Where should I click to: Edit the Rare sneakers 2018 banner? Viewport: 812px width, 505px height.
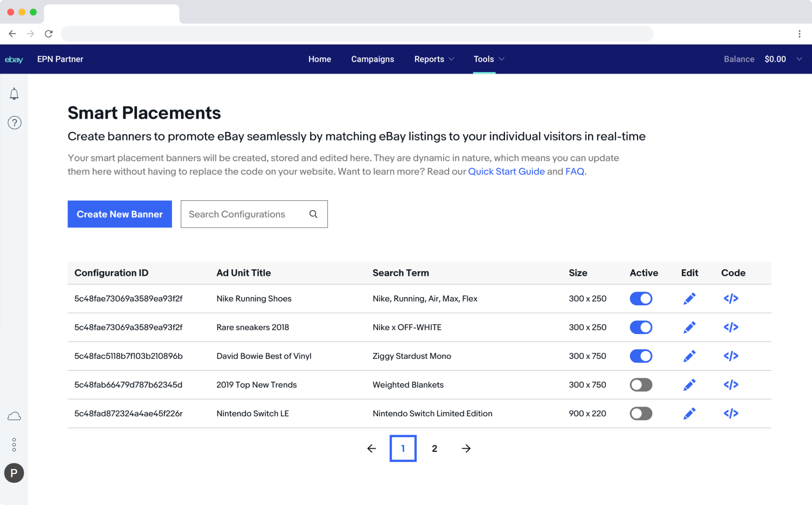689,328
